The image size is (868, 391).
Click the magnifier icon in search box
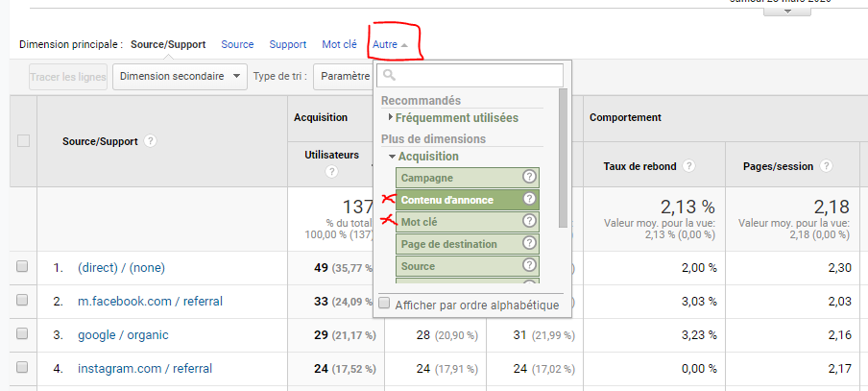390,75
